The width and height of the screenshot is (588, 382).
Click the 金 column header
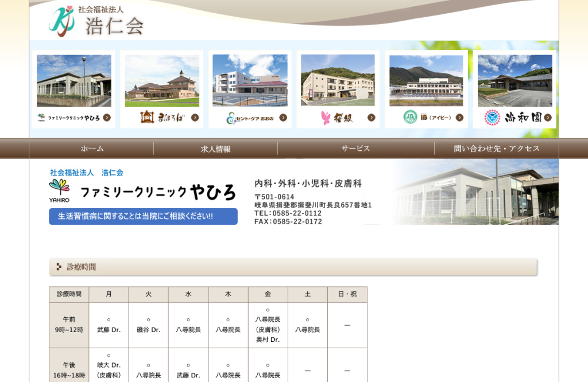(x=268, y=294)
